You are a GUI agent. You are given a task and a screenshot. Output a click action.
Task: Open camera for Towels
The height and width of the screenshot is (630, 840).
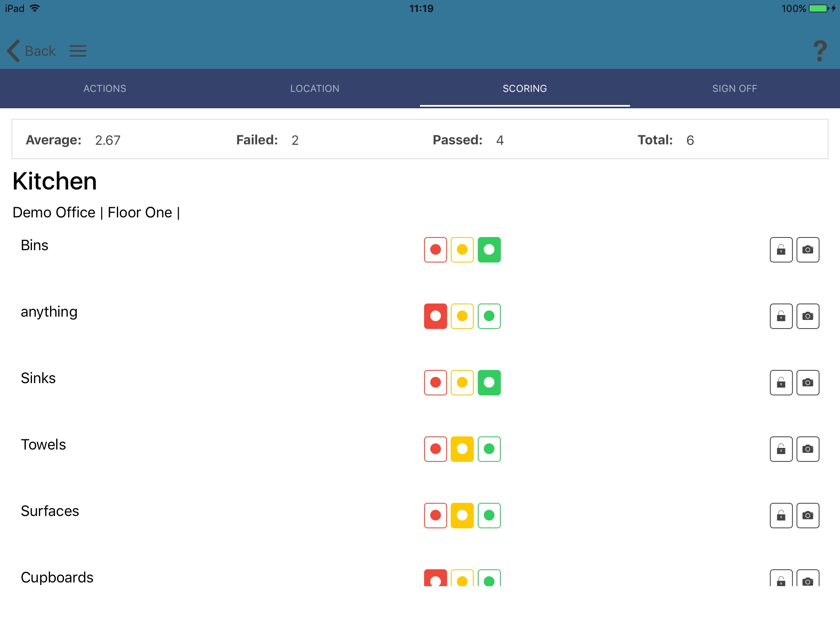click(808, 449)
